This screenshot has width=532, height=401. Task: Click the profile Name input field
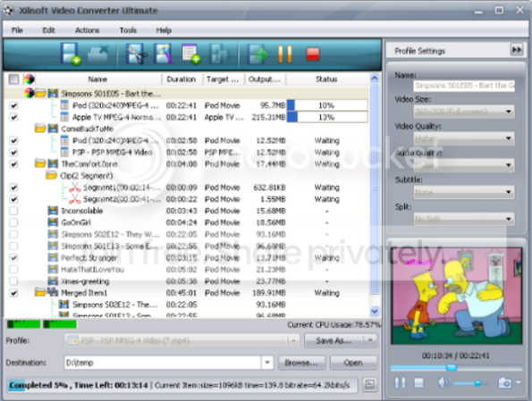(464, 86)
